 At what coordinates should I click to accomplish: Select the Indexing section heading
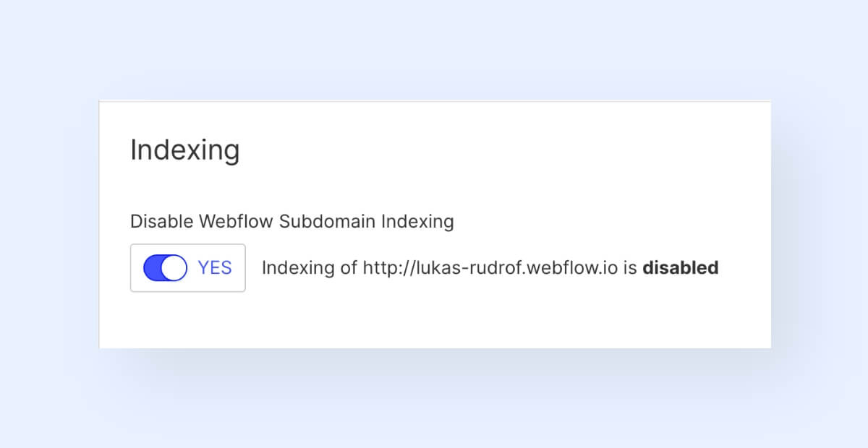184,151
